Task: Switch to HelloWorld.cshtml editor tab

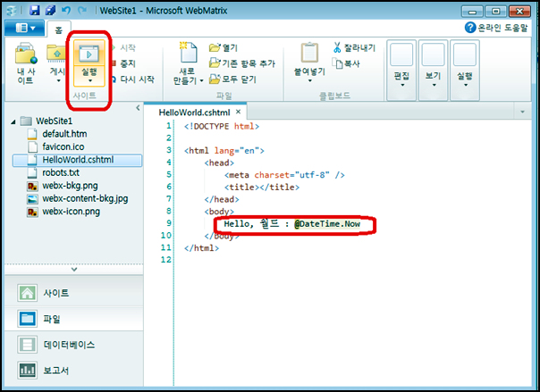Action: tap(194, 113)
